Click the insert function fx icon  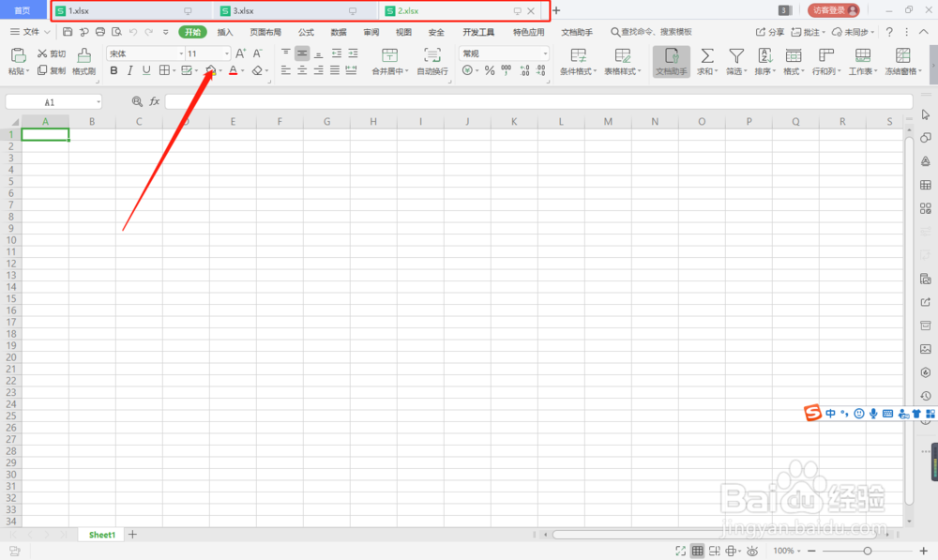155,101
